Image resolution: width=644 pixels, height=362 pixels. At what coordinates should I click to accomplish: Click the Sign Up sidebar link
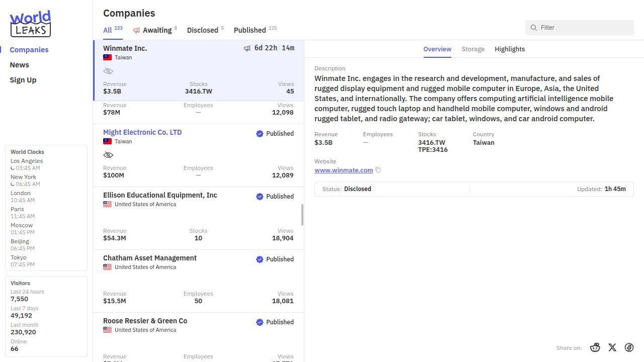[x=23, y=80]
